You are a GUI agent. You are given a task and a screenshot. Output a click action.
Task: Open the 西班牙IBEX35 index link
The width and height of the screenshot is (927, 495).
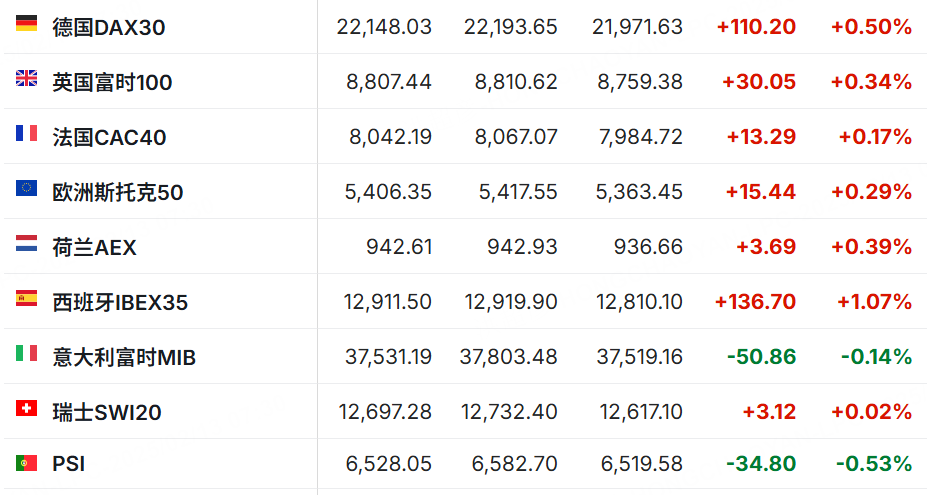[120, 302]
